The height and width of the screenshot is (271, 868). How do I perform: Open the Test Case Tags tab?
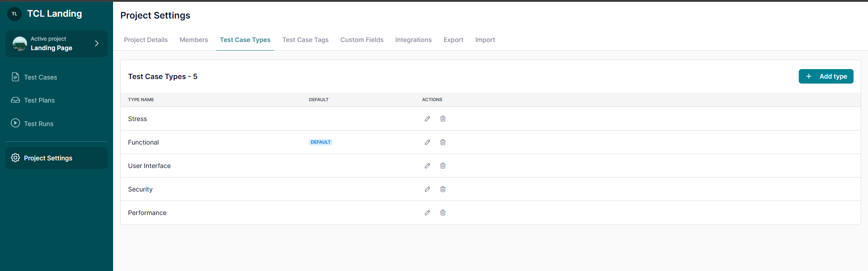point(305,40)
